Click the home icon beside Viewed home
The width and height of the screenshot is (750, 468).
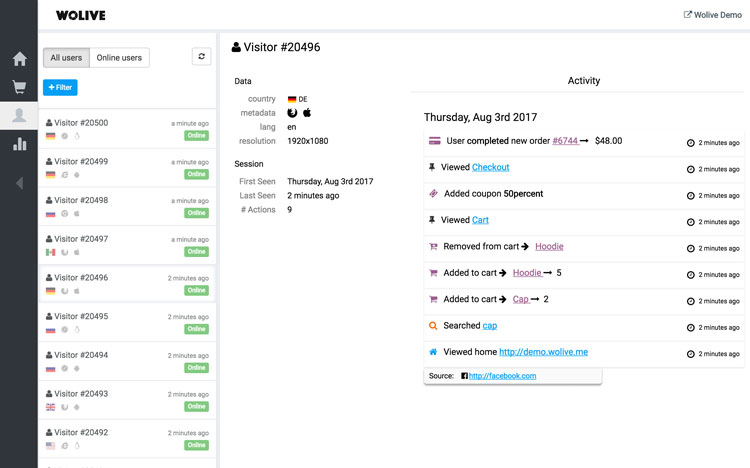[433, 352]
